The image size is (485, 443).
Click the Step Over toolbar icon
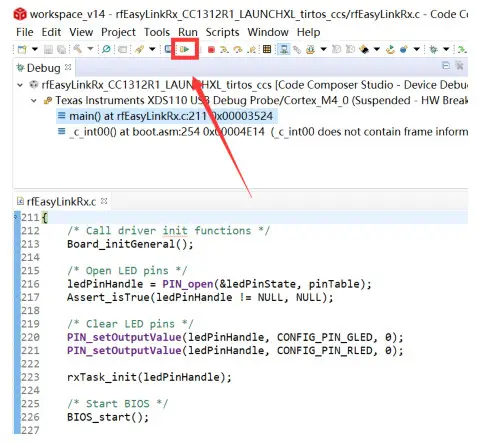coord(238,50)
